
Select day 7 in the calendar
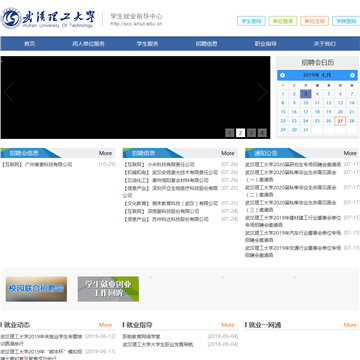[x=352, y=94]
